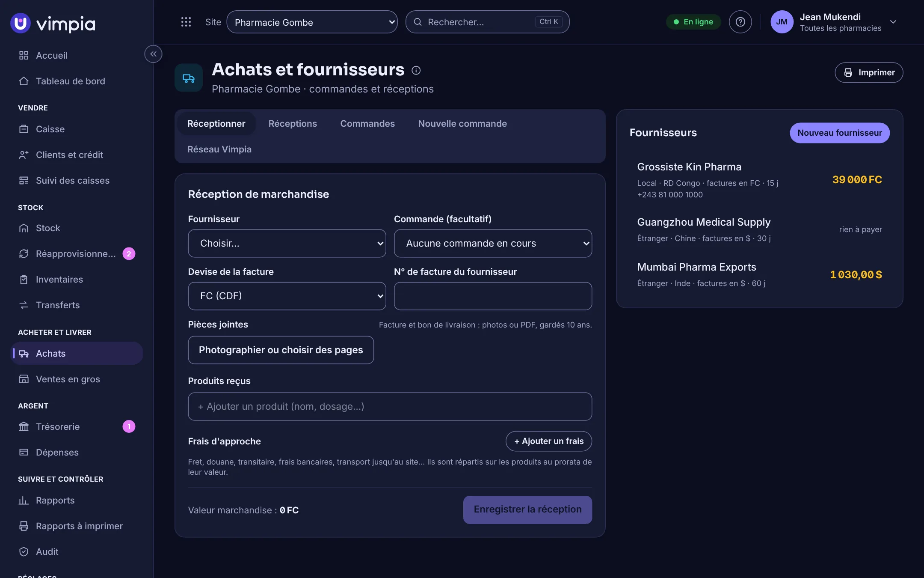Go to Accueil in the sidebar
Image resolution: width=924 pixels, height=578 pixels.
coord(77,55)
